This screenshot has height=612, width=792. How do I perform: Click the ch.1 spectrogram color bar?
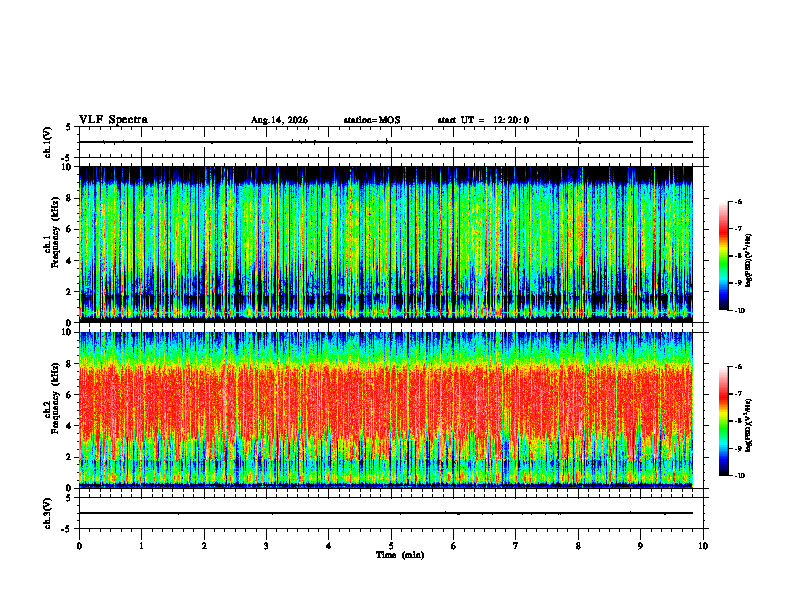point(723,256)
